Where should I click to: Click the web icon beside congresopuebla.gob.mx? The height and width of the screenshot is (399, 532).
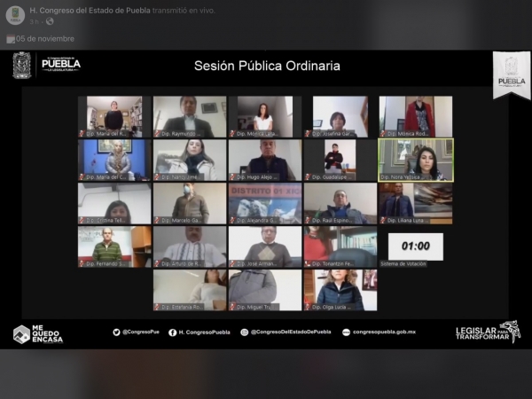pyautogui.click(x=346, y=332)
